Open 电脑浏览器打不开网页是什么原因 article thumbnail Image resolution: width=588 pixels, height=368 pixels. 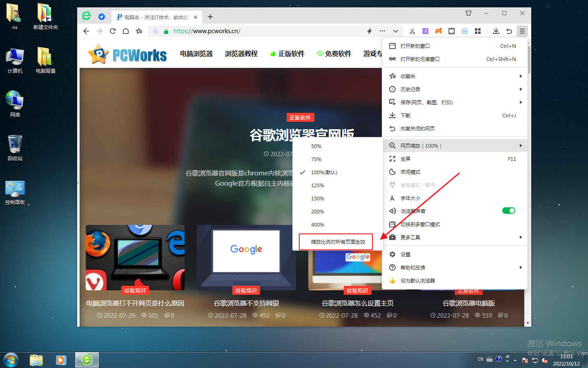tap(135, 258)
